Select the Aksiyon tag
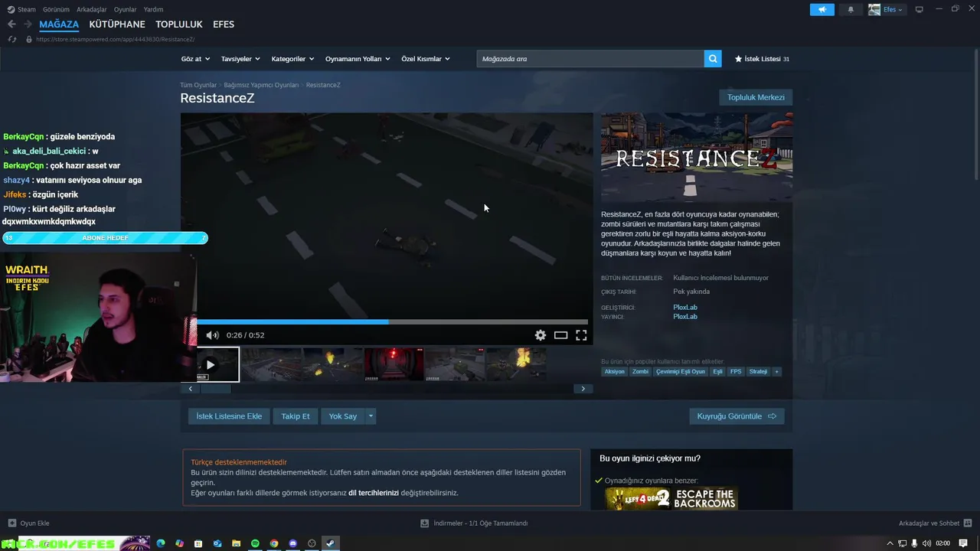This screenshot has height=551, width=980. (614, 372)
